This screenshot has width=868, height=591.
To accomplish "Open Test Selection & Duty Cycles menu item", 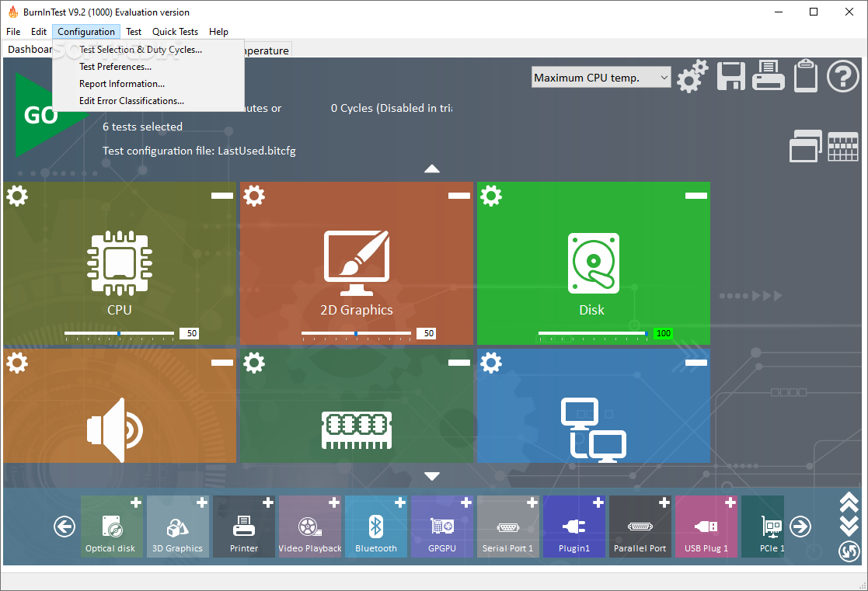I will coord(141,49).
